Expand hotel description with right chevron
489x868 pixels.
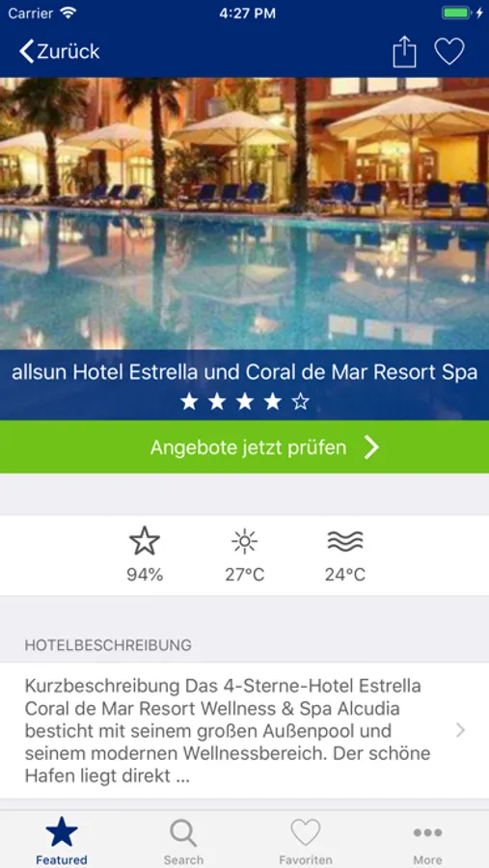[x=460, y=730]
